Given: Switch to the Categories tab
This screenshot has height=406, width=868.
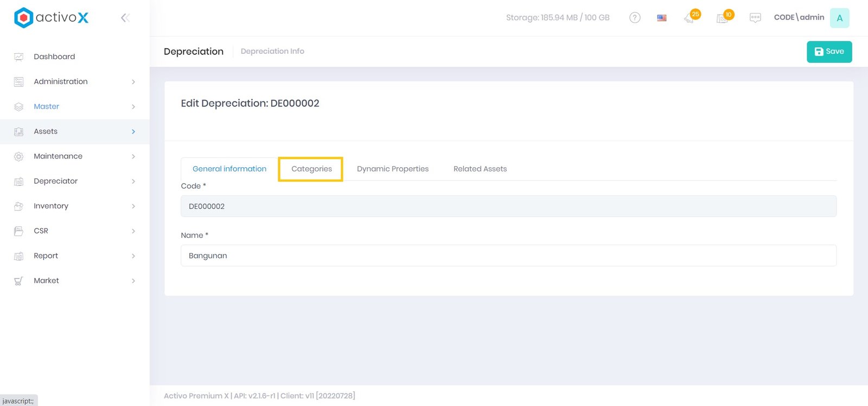Looking at the screenshot, I should click(311, 169).
